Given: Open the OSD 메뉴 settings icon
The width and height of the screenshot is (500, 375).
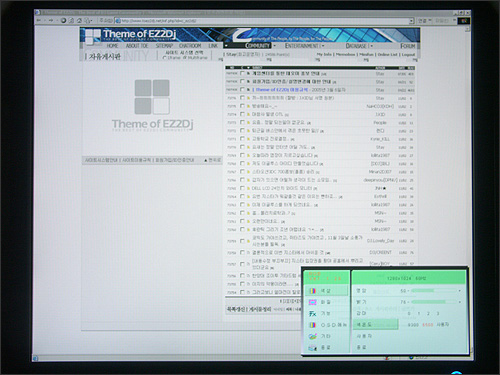Looking at the screenshot, I should 312,325.
